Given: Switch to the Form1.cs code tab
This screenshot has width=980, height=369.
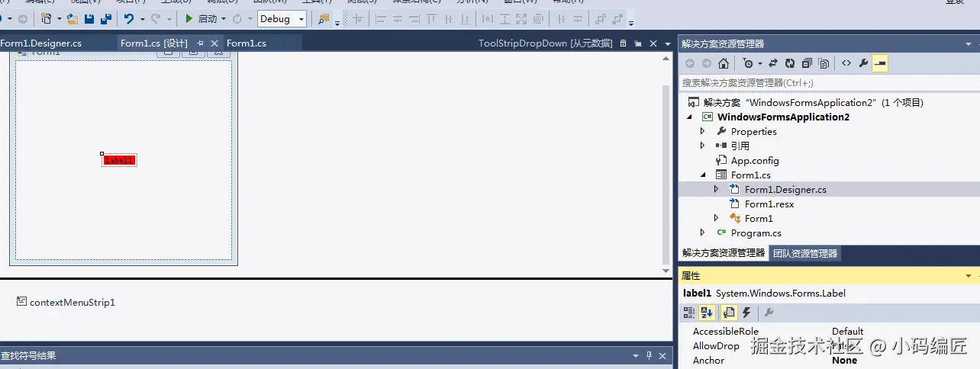Looking at the screenshot, I should [x=247, y=43].
